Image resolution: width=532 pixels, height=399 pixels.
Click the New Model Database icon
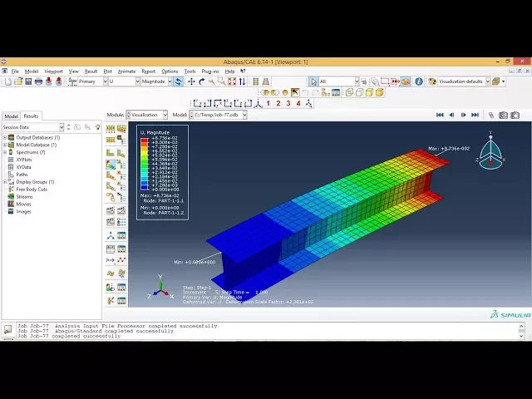pyautogui.click(x=8, y=81)
